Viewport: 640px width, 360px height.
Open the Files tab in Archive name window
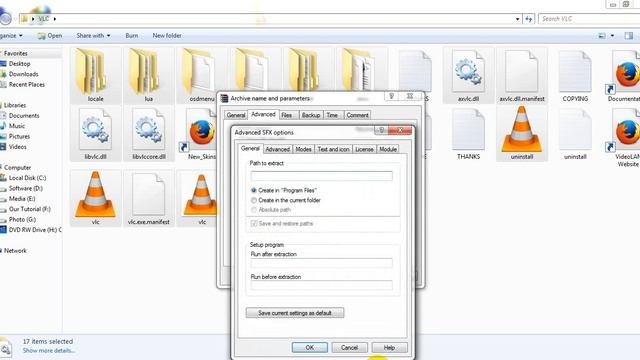coord(287,115)
